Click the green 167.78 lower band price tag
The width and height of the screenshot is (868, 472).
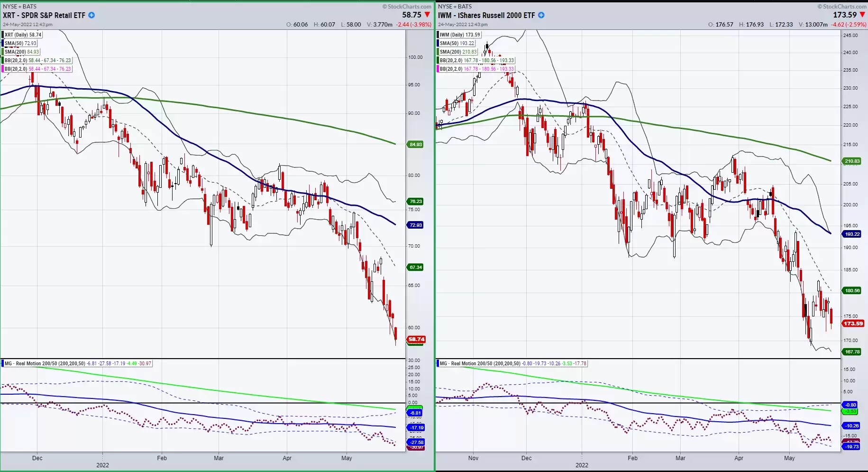pos(851,352)
